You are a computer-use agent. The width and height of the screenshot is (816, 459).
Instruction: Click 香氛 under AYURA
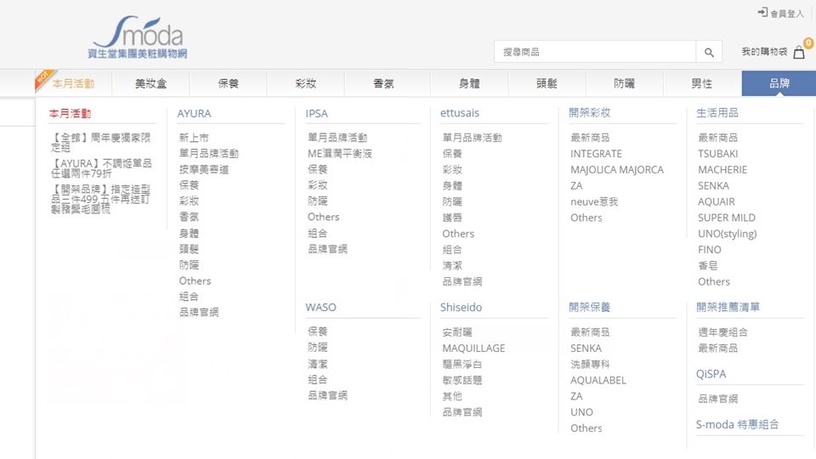(x=189, y=216)
